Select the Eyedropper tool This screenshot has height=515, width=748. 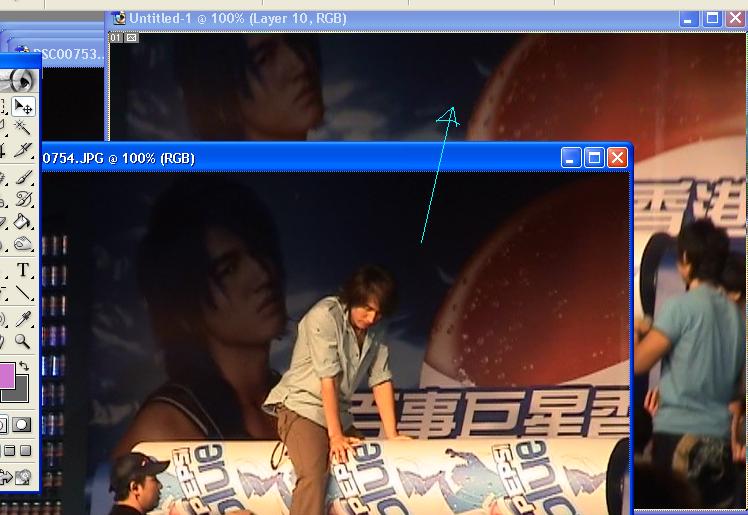[x=23, y=319]
